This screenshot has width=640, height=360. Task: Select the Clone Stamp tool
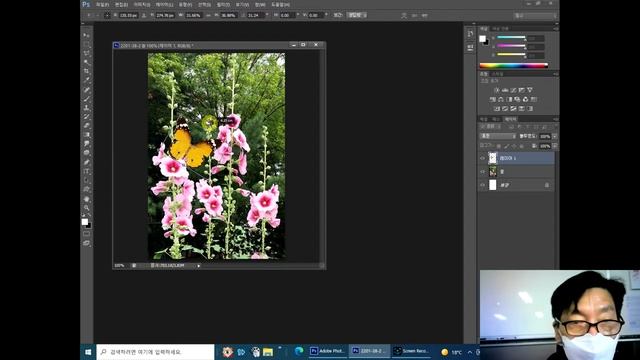[87, 108]
